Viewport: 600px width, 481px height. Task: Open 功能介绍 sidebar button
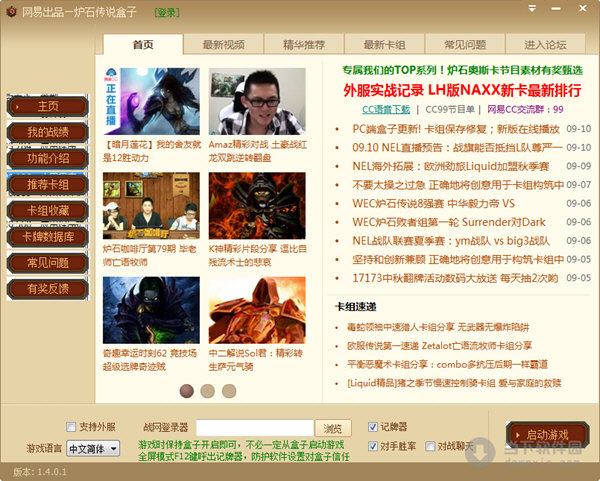tap(48, 158)
